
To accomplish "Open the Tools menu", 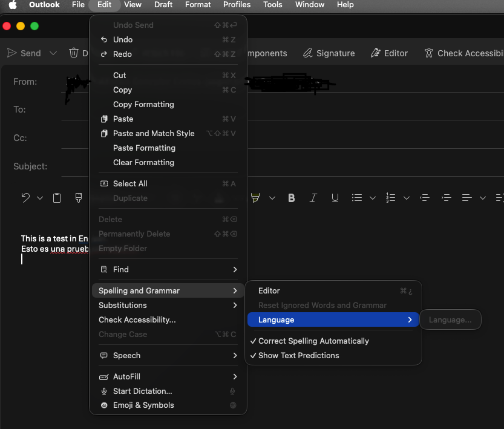I will [272, 5].
